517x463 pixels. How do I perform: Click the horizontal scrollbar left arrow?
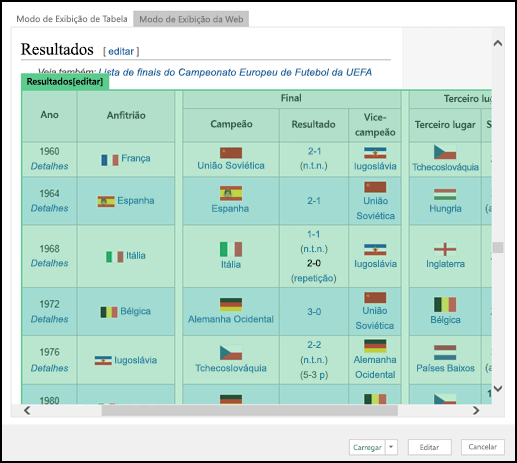tap(27, 410)
